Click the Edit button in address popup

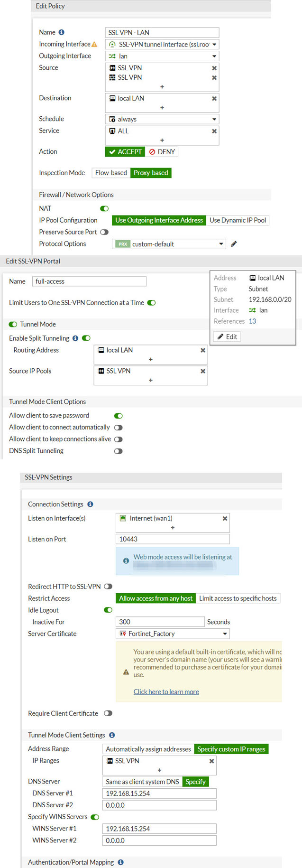tap(227, 336)
